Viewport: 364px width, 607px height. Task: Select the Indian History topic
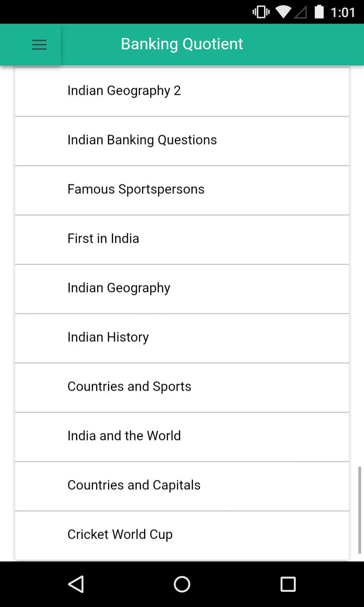182,338
